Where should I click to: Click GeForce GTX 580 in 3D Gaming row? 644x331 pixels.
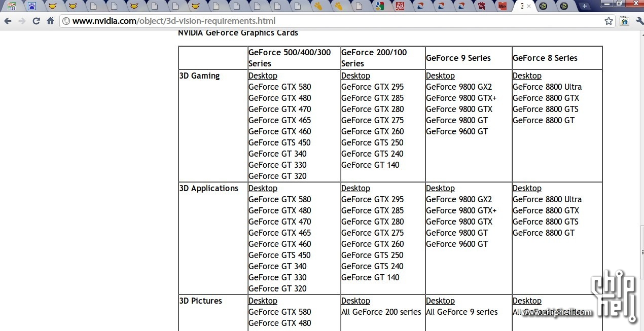(280, 87)
